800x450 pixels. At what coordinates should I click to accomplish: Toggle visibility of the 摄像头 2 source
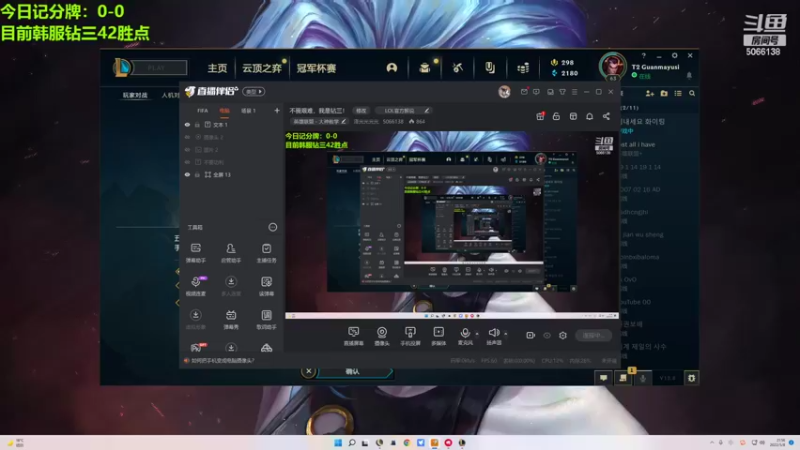tap(187, 137)
